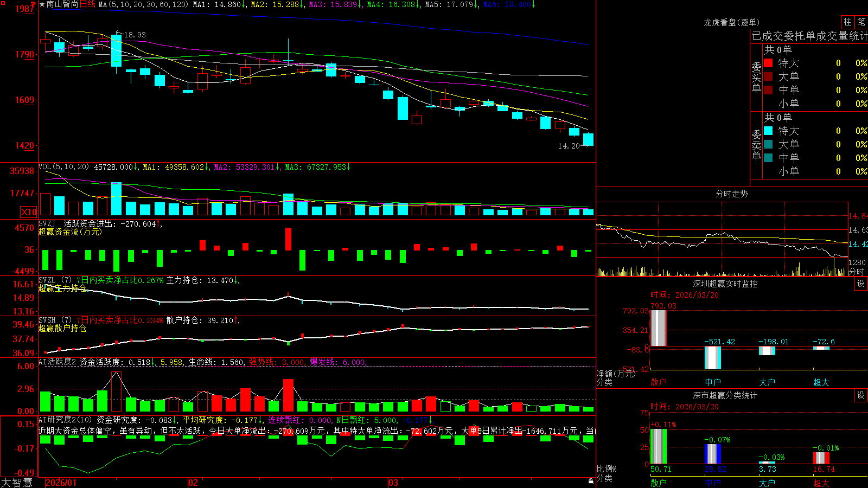The width and height of the screenshot is (868, 488).
Task: Click the 大智慧 label at bottom left
Action: coord(17,482)
